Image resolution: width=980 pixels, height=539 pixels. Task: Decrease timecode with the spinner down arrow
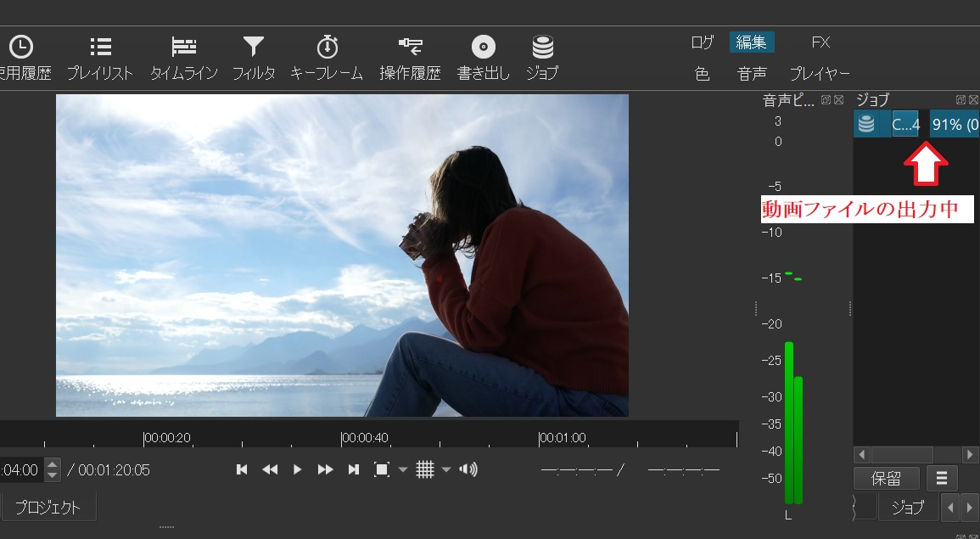[53, 475]
